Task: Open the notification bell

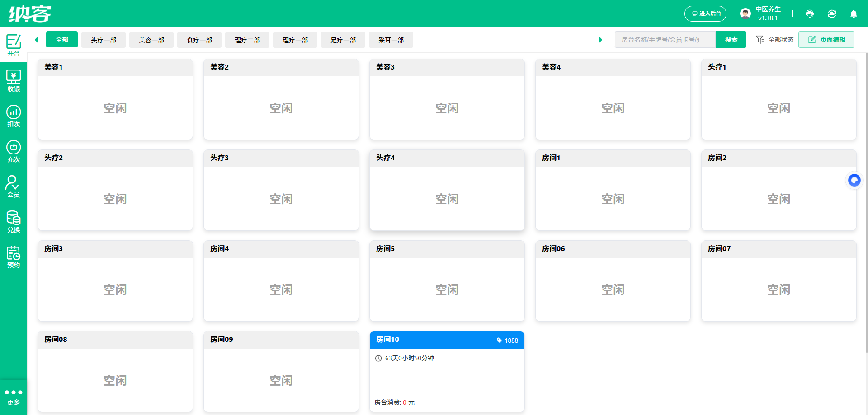Action: coord(854,14)
